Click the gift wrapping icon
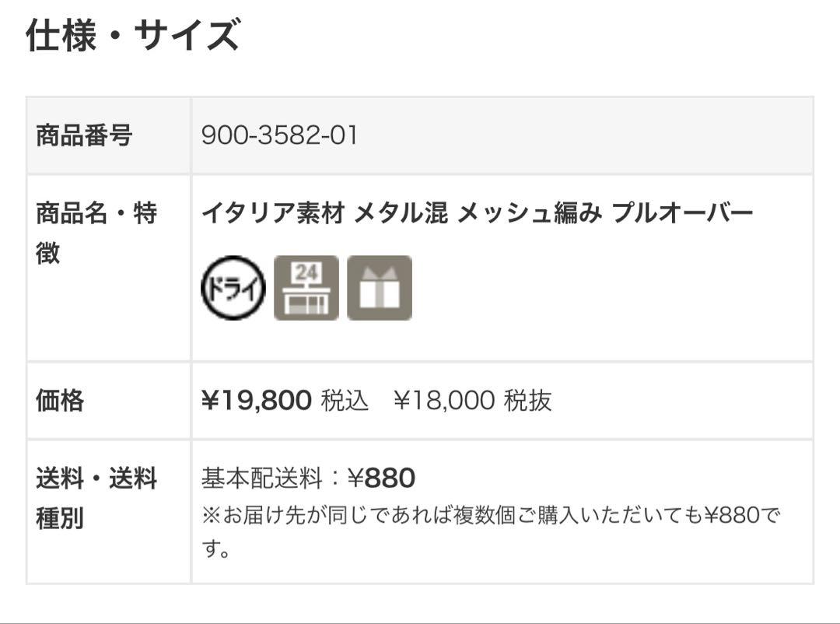This screenshot has width=840, height=624. click(x=380, y=288)
